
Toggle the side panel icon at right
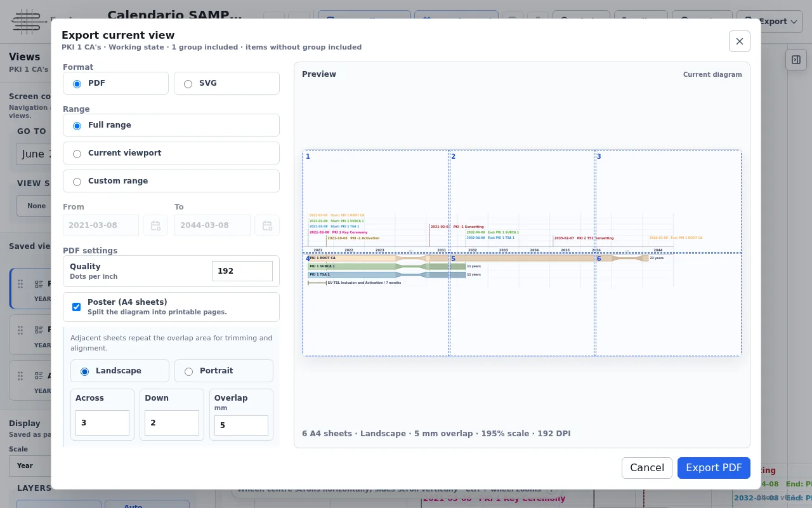796,60
